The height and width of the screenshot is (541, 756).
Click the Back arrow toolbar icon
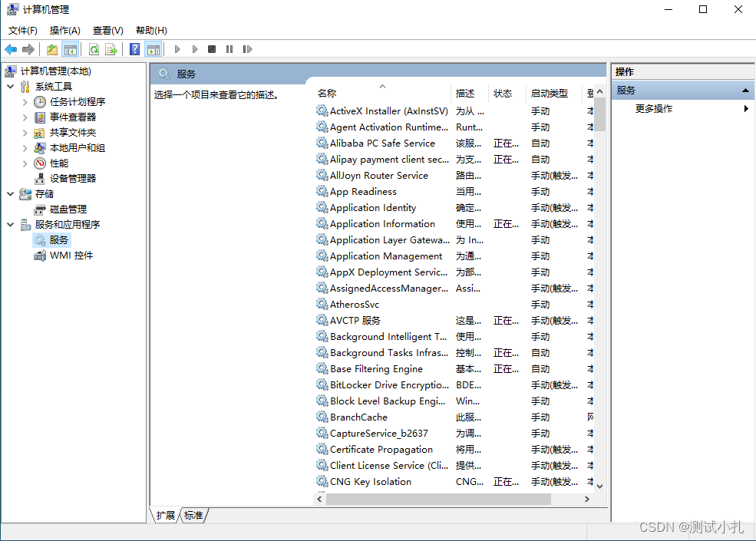[11, 49]
